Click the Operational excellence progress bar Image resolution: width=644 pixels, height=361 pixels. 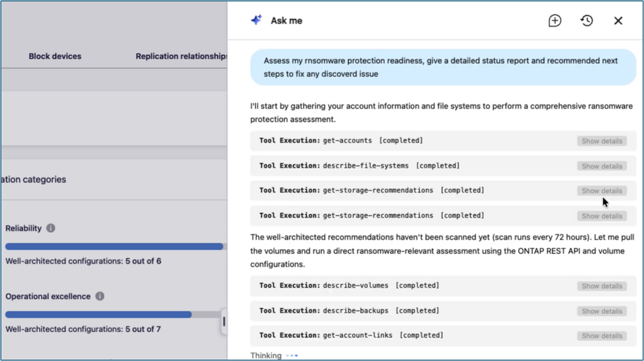click(114, 315)
